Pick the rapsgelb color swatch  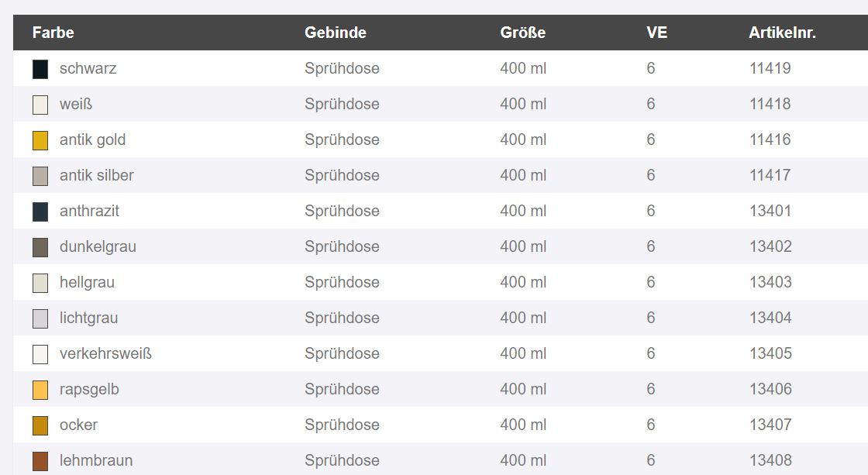[40, 390]
